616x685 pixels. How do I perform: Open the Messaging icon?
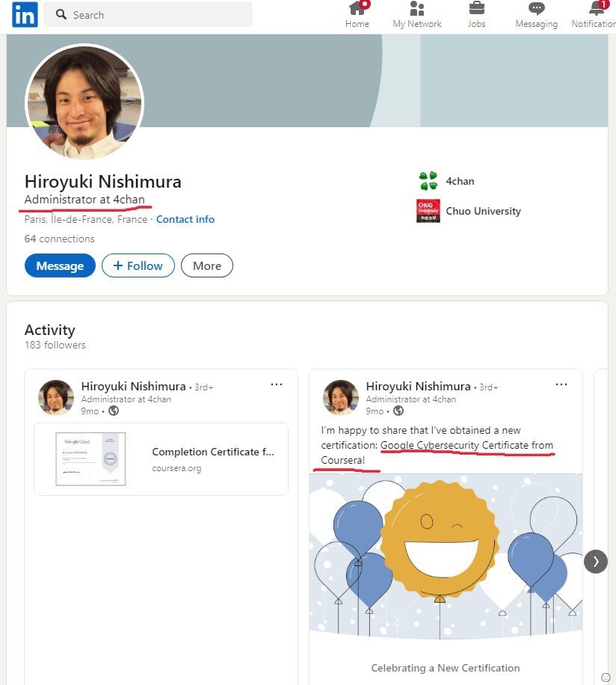click(536, 9)
